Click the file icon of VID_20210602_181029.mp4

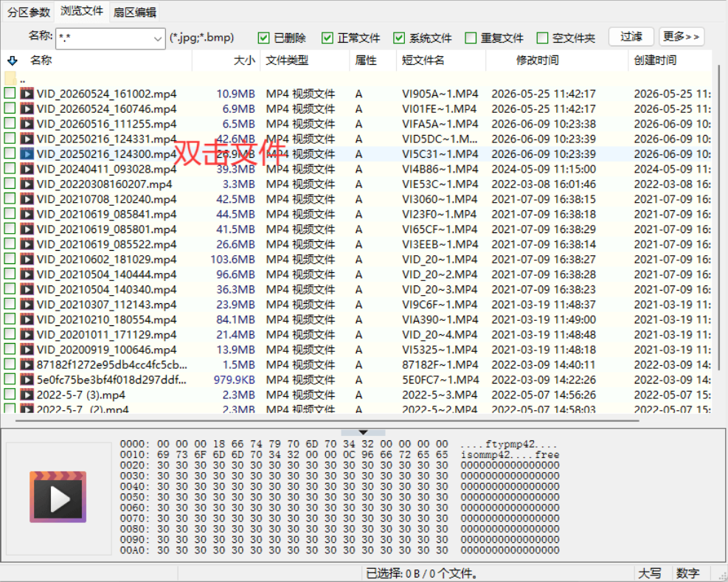(27, 259)
